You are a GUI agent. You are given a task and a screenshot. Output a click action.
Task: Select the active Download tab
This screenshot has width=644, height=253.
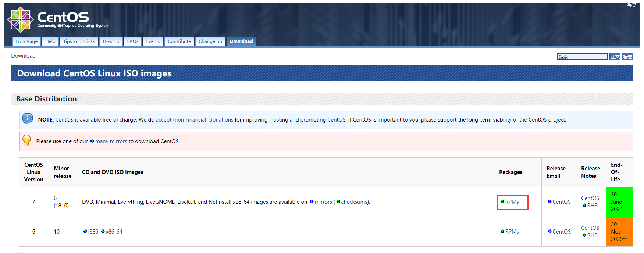(x=241, y=41)
